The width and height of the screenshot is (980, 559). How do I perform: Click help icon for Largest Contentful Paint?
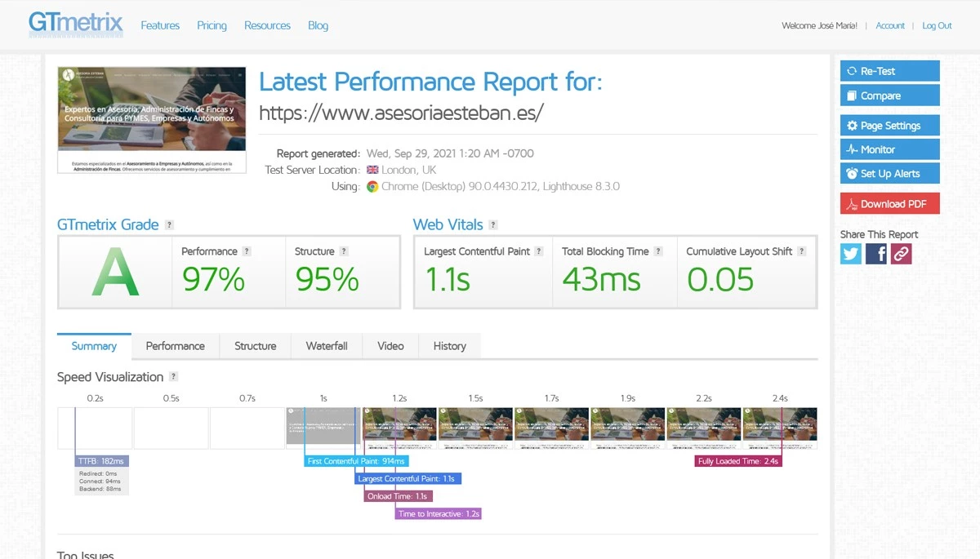point(539,251)
